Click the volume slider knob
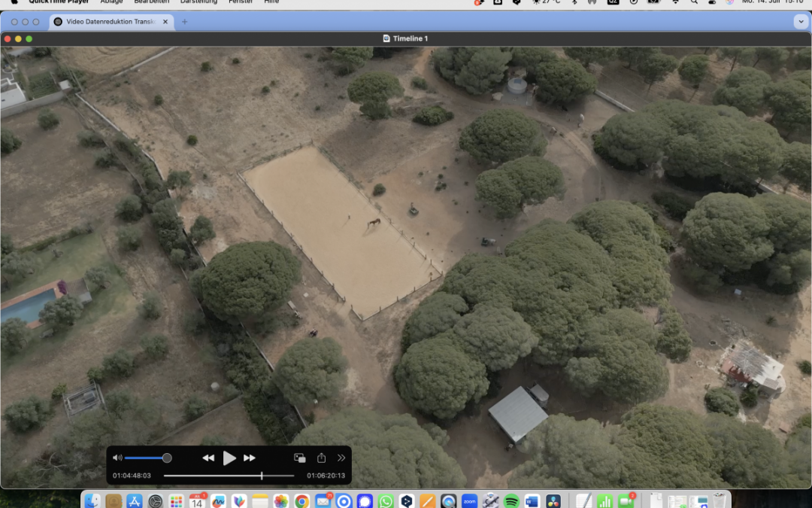 pyautogui.click(x=167, y=458)
